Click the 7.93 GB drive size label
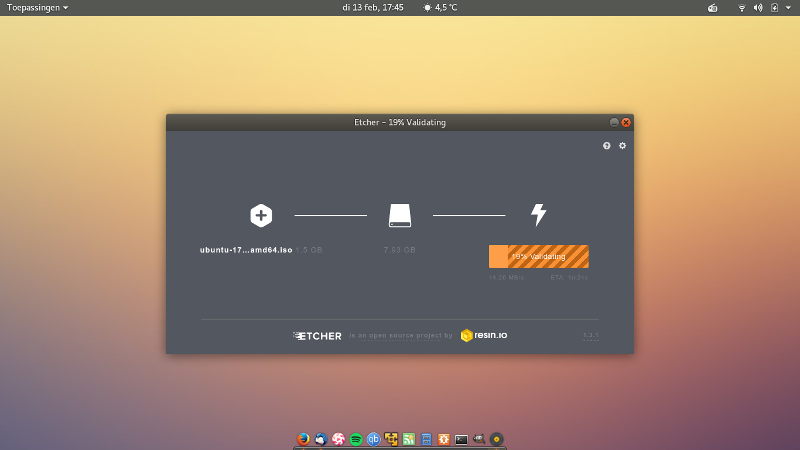This screenshot has width=800, height=450. coord(399,250)
